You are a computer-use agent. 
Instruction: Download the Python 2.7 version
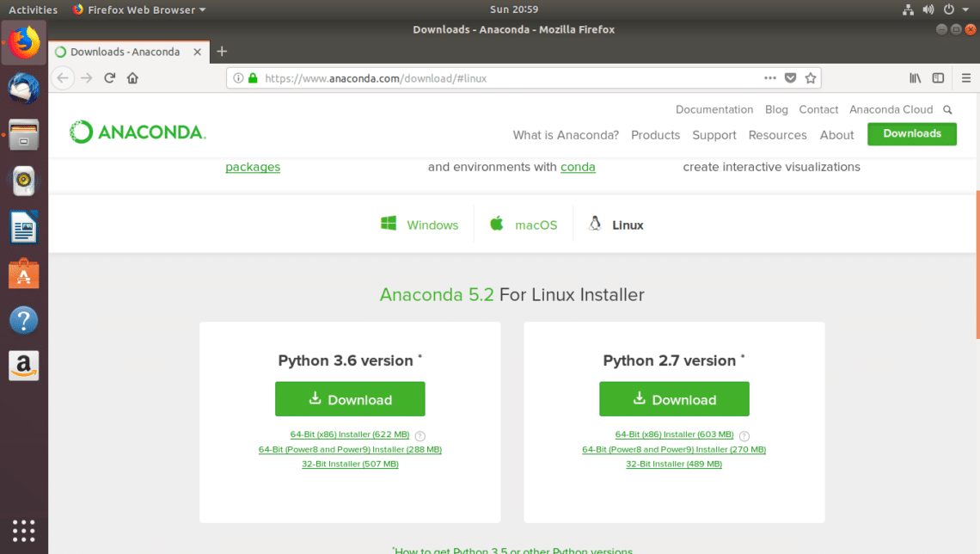(x=674, y=399)
